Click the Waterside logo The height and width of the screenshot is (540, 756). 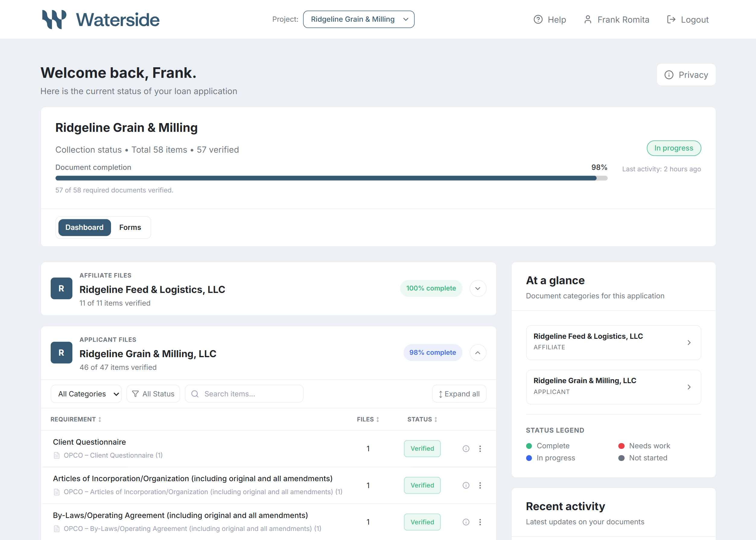[100, 19]
